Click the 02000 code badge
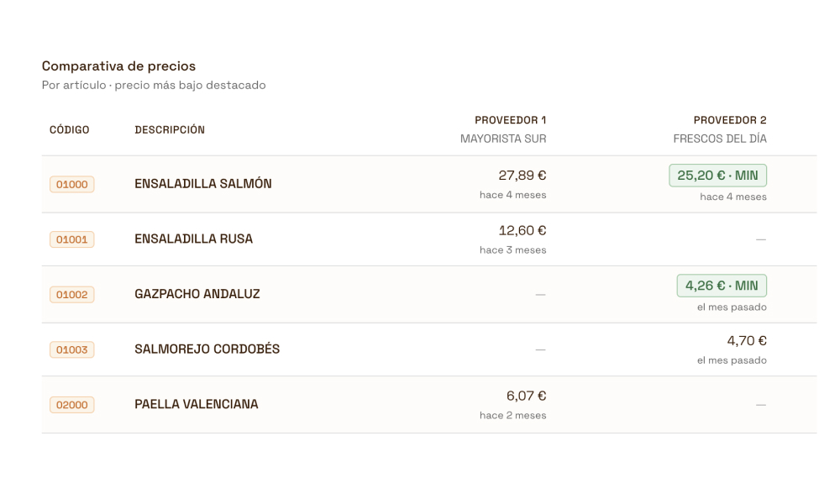840x504 pixels. point(71,405)
